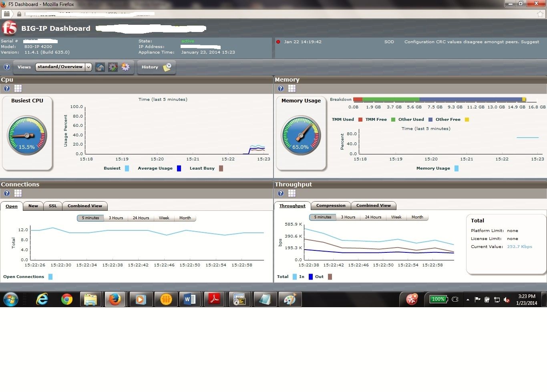This screenshot has height=392, width=547.
Task: Open the standard/Overview views dropdown
Action: [64, 67]
